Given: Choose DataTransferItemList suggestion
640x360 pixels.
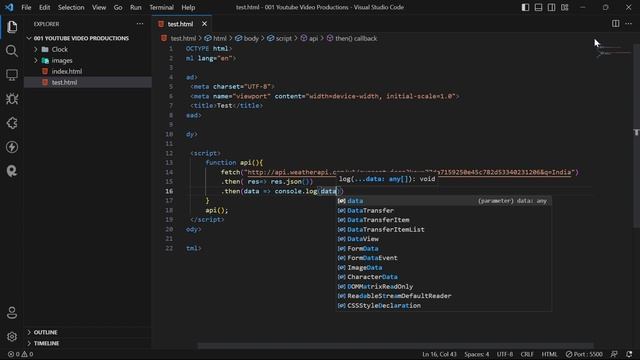Looking at the screenshot, I should click(444, 229).
